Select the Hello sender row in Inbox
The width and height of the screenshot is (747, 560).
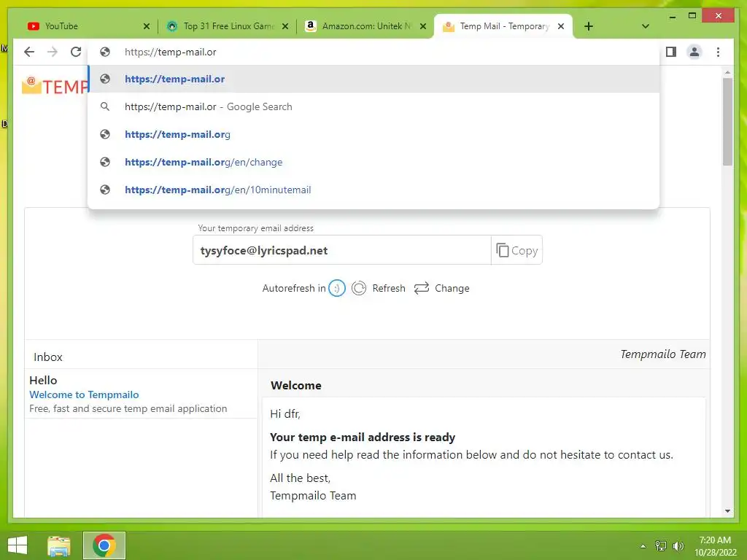(x=141, y=394)
